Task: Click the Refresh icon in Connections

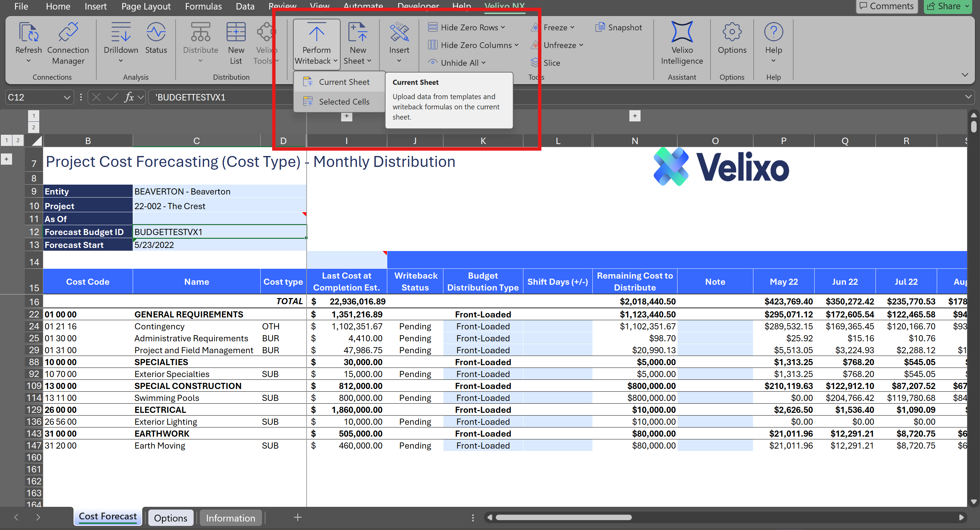Action: point(28,32)
